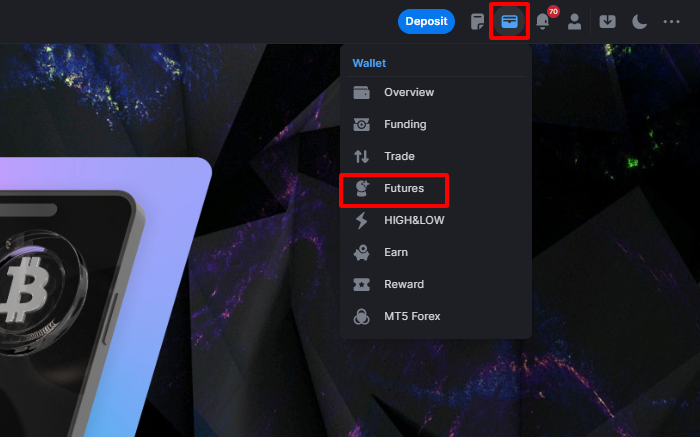Open the notifications bell icon
Image resolution: width=700 pixels, height=437 pixels.
pyautogui.click(x=542, y=21)
